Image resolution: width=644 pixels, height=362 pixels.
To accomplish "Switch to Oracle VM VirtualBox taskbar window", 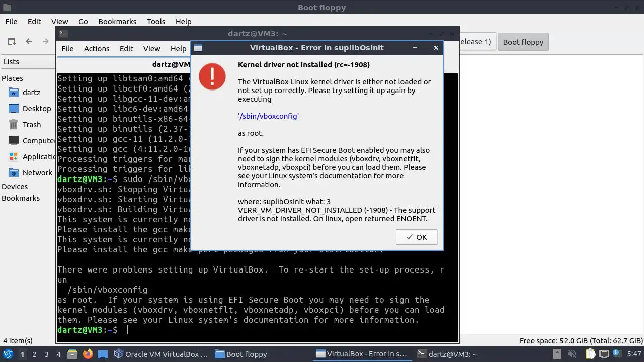I will [x=161, y=354].
